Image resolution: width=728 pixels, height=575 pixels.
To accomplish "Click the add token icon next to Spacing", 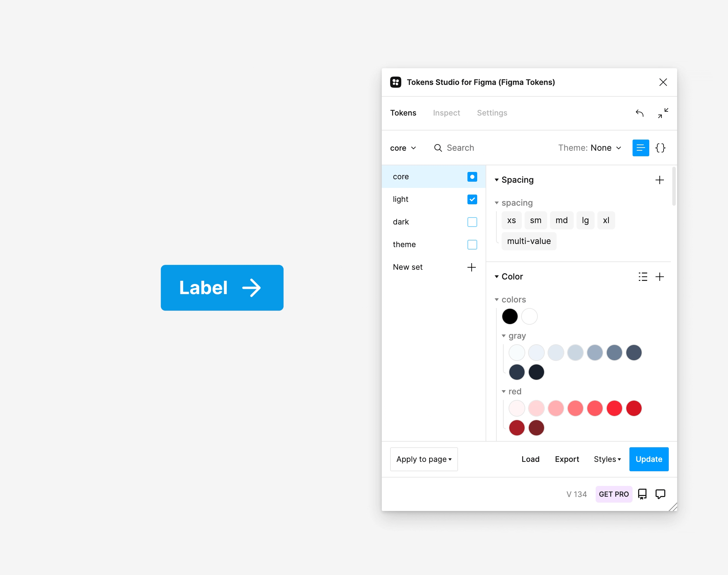I will (660, 180).
